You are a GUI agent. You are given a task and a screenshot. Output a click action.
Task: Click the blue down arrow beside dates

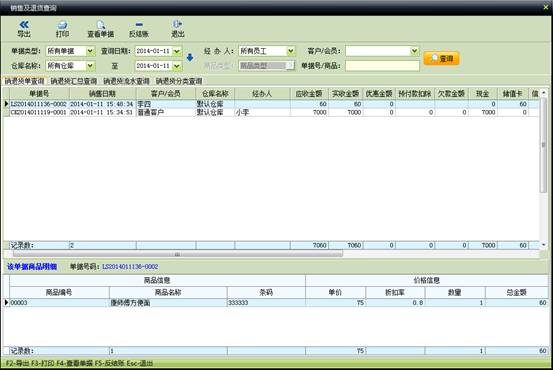[190, 57]
